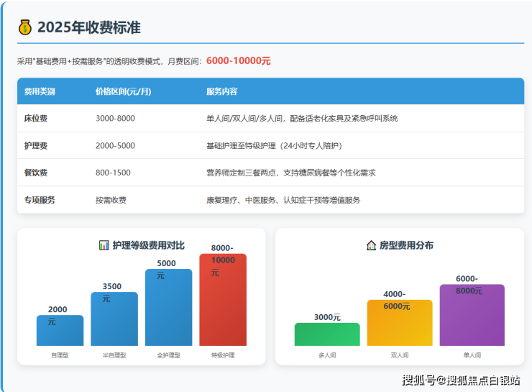Click the 服务内容 column header
Screen dimensions: 532x392
pyautogui.click(x=221, y=91)
